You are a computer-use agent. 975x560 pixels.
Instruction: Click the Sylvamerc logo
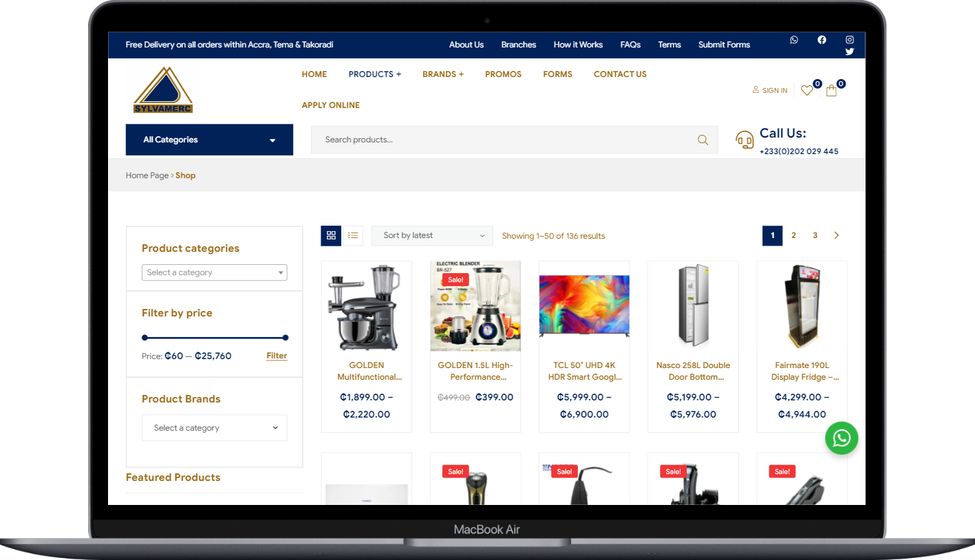[163, 90]
